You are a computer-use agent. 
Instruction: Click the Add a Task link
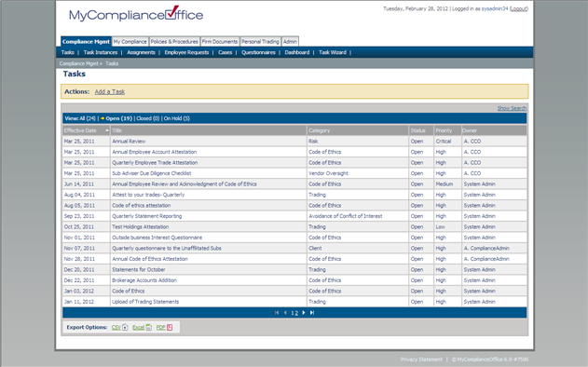[110, 91]
